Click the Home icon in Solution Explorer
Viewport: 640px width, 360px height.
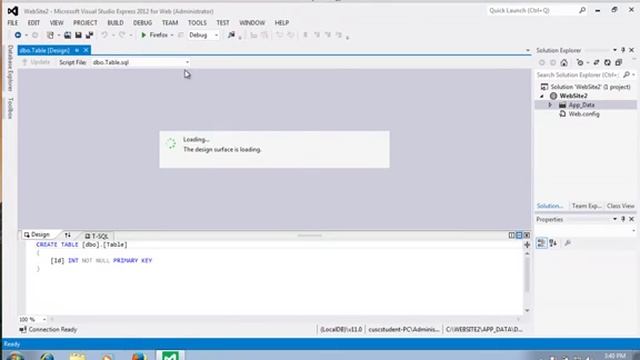click(x=564, y=62)
